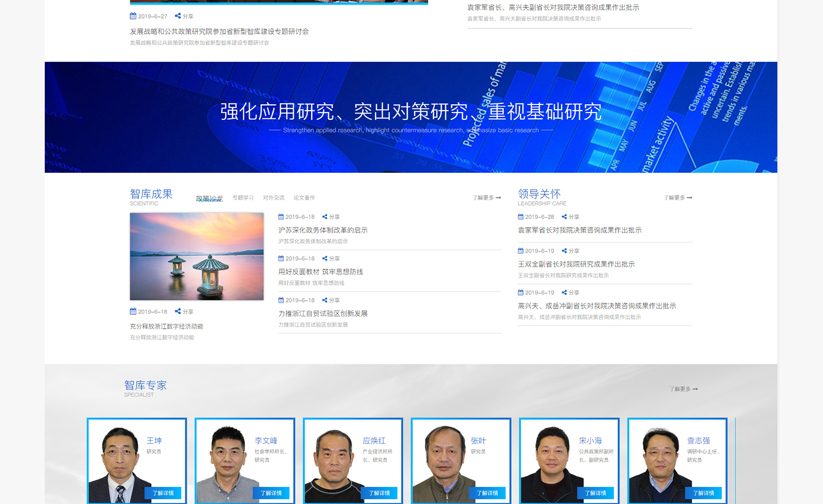Open the lake pagoda article thumbnail
Image resolution: width=823 pixels, height=504 pixels.
tap(196, 257)
